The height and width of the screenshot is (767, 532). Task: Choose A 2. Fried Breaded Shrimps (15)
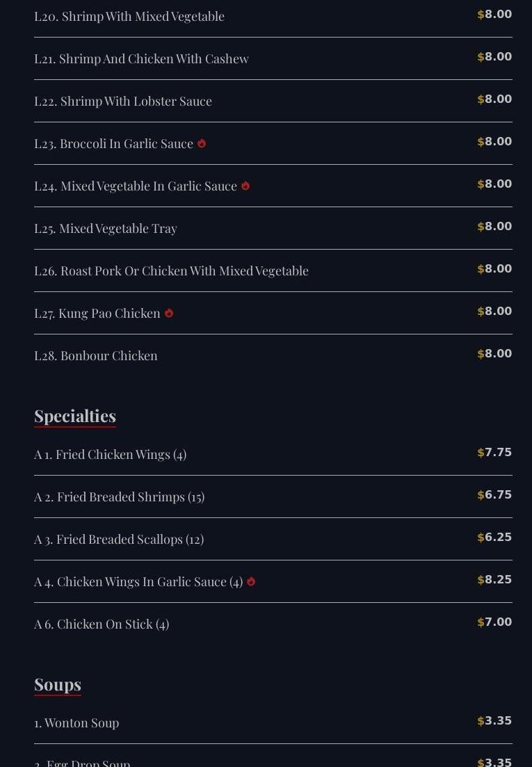point(119,496)
